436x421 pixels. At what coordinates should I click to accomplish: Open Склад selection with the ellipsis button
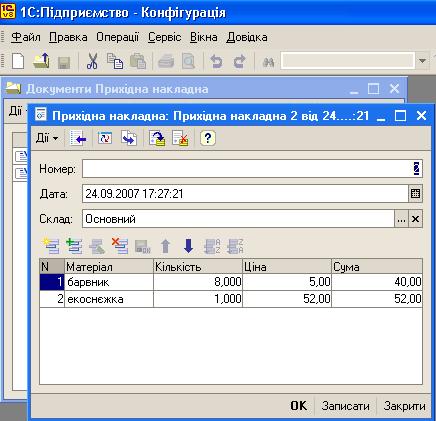tap(401, 219)
